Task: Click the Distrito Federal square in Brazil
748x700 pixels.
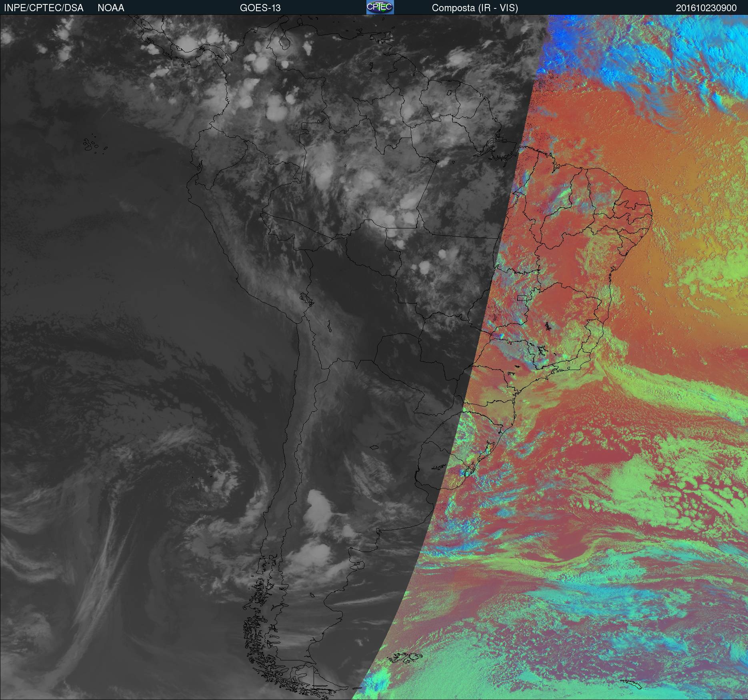Action: (x=522, y=298)
